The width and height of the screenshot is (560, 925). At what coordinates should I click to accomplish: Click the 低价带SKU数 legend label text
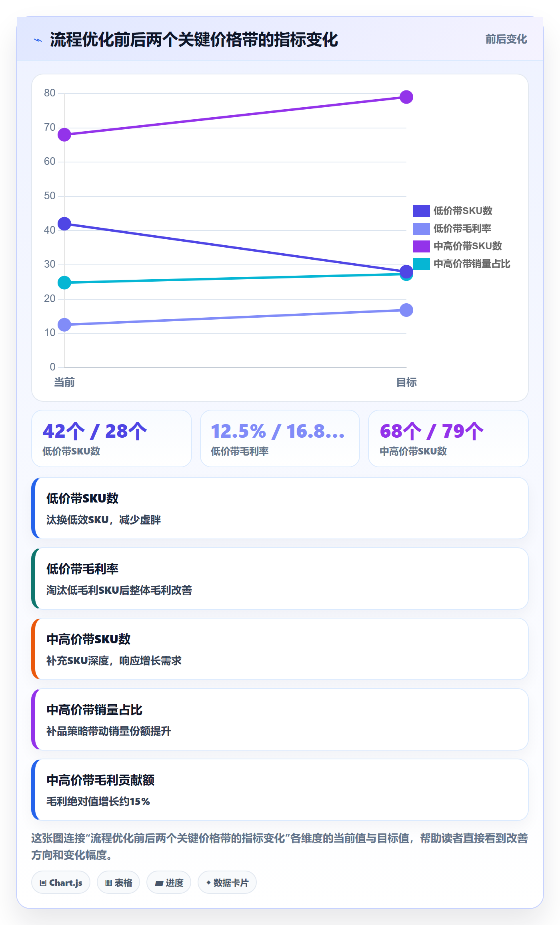463,211
